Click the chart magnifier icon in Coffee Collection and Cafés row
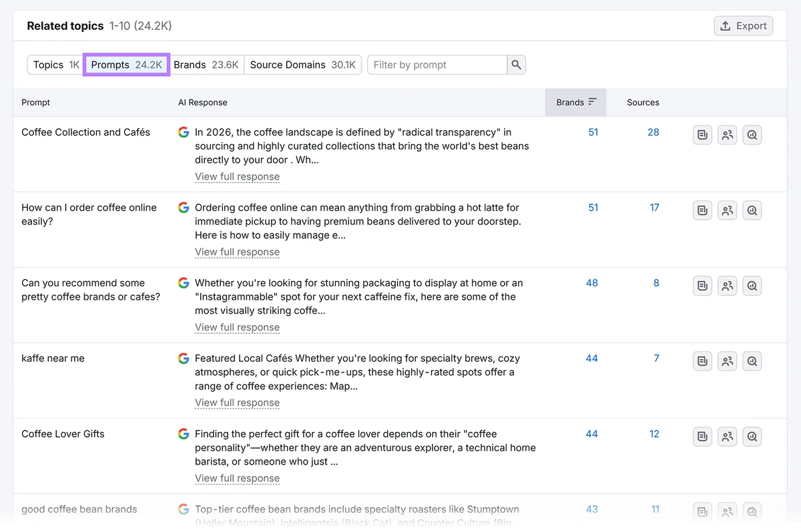Image resolution: width=801 pixels, height=532 pixels. click(752, 135)
